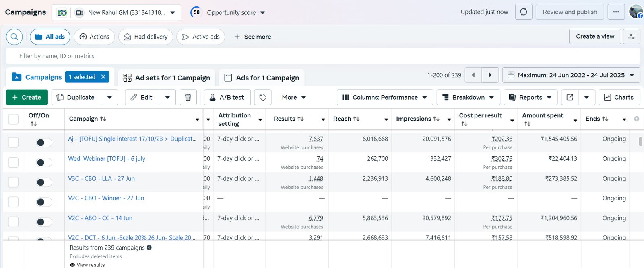
Task: Click the three-dots more options icon
Action: pyautogui.click(x=616, y=12)
